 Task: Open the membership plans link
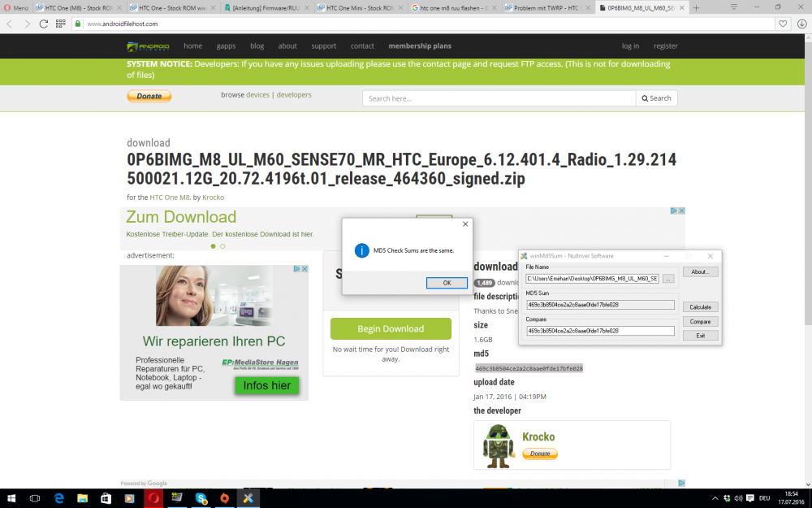[420, 46]
